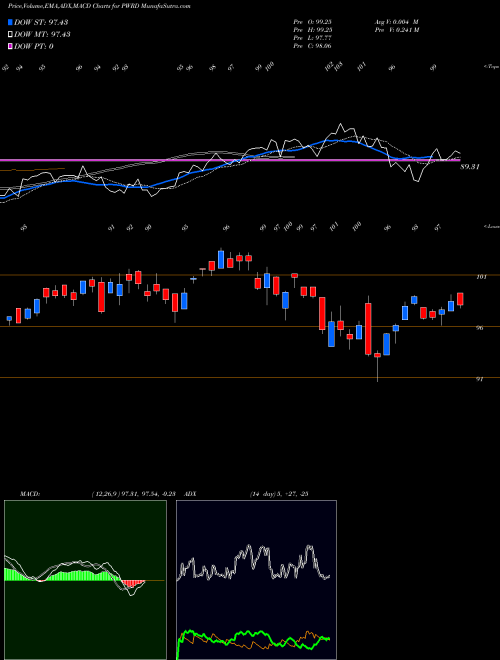Viewport: 500px width, 660px height.
Task: Click the tall red candlestick near the 96 line
Action: click(x=368, y=329)
